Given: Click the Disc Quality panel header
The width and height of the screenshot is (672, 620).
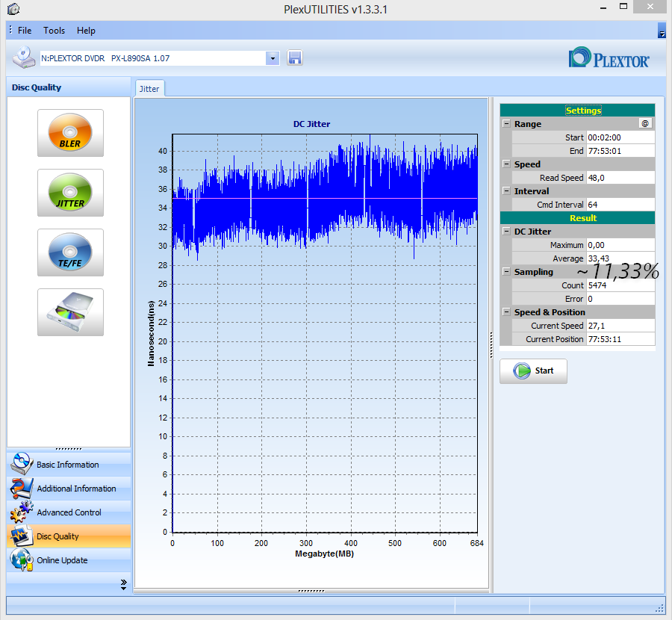Looking at the screenshot, I should [69, 87].
